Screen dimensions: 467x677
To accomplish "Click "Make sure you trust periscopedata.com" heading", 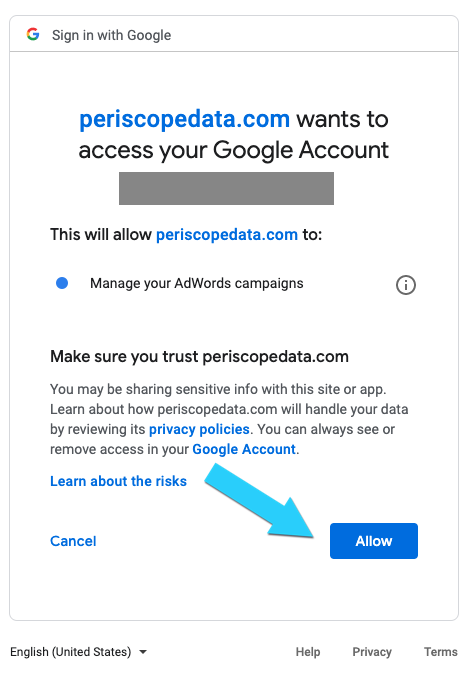I will pos(199,357).
